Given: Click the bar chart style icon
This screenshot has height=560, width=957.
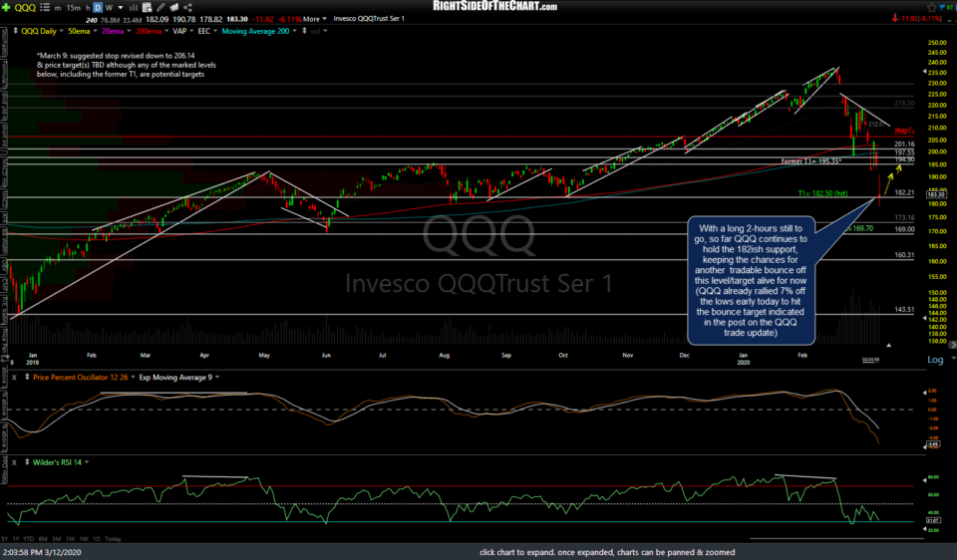Looking at the screenshot, I should click(x=133, y=8).
